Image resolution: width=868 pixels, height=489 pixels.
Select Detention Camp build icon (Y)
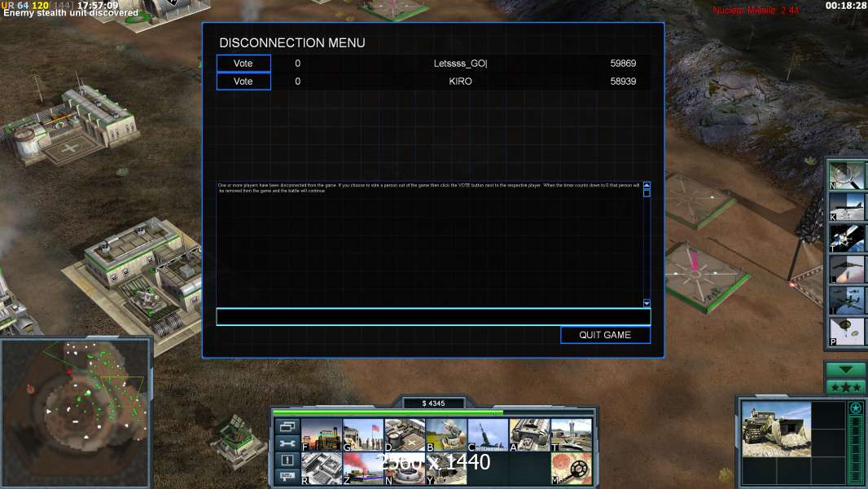[446, 469]
